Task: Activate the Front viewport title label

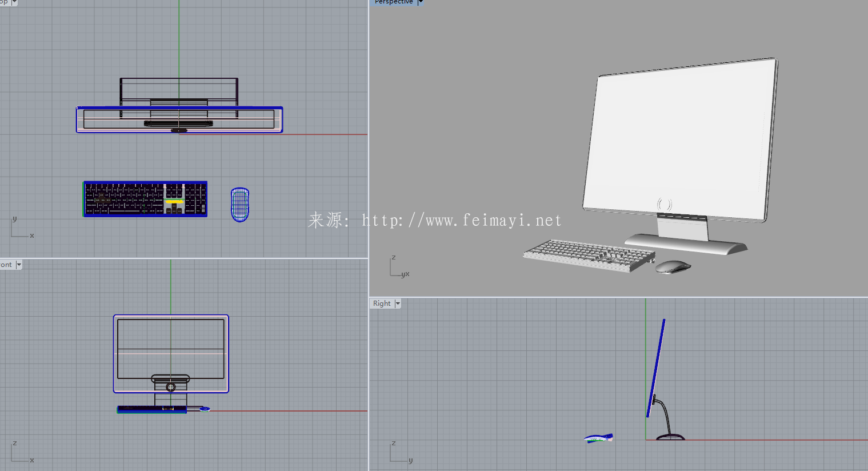Action: tap(6, 265)
